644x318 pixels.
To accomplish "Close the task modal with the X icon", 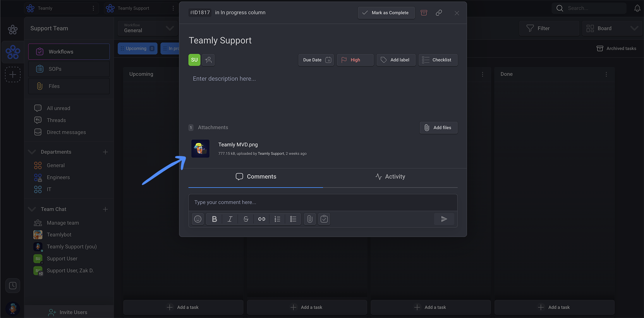I will 457,13.
